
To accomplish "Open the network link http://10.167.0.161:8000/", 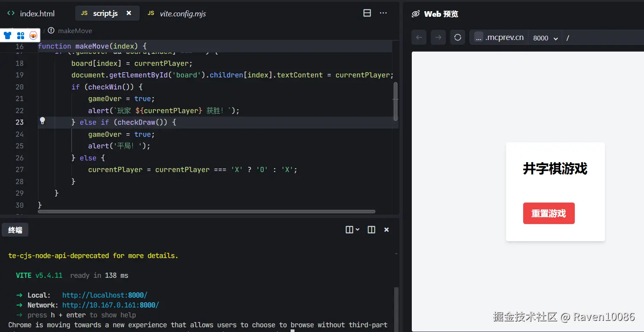I will 110,305.
